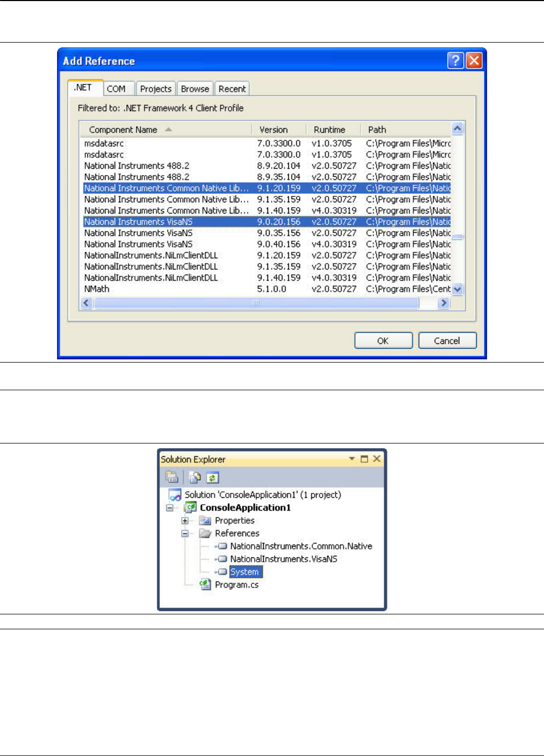Switch to the .NET tab
The width and height of the screenshot is (544, 756).
pyautogui.click(x=85, y=88)
